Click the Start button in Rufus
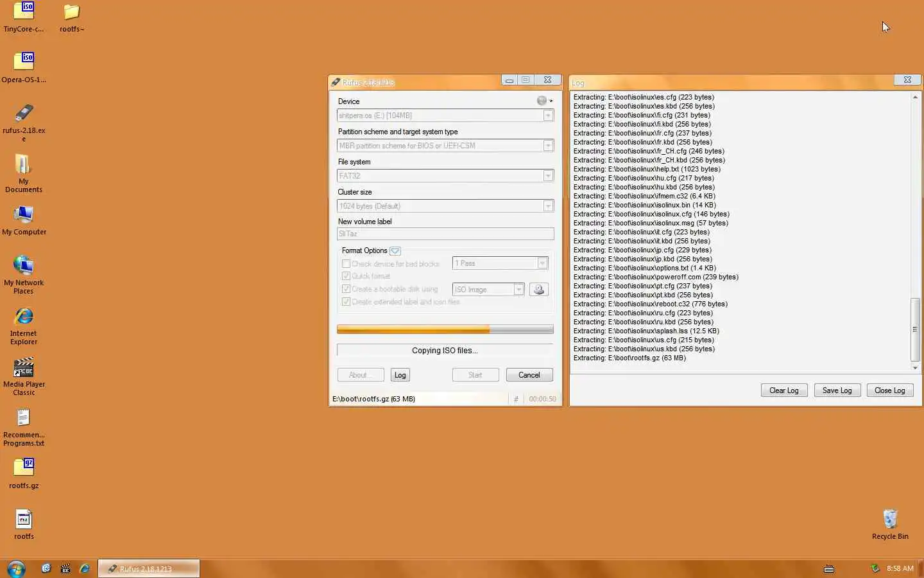 (475, 375)
